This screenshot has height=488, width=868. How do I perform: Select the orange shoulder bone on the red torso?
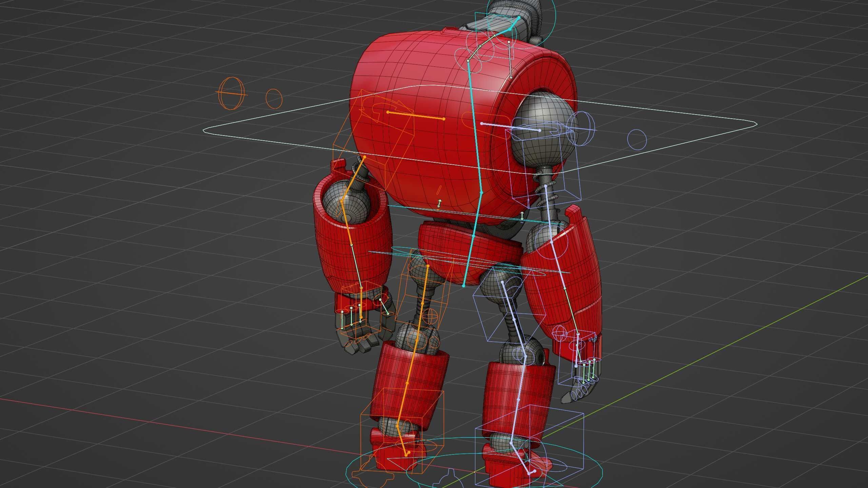[416, 116]
